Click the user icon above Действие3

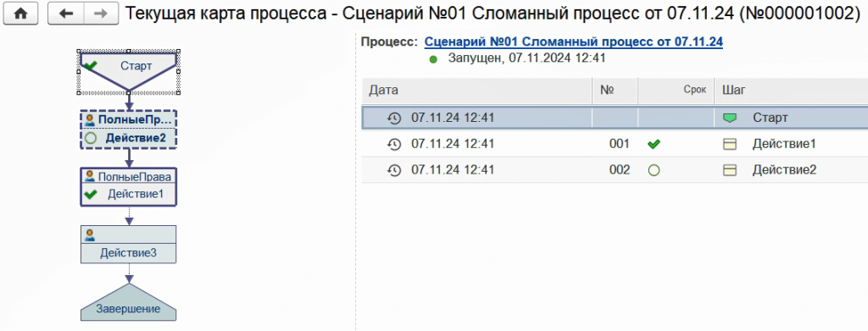coord(90,235)
